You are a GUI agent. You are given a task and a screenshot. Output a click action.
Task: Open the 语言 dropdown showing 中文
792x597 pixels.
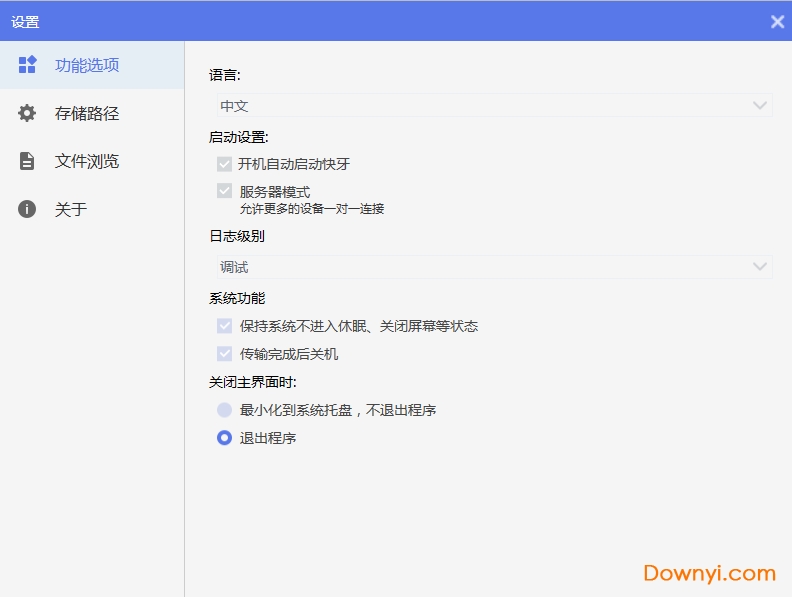[x=490, y=105]
